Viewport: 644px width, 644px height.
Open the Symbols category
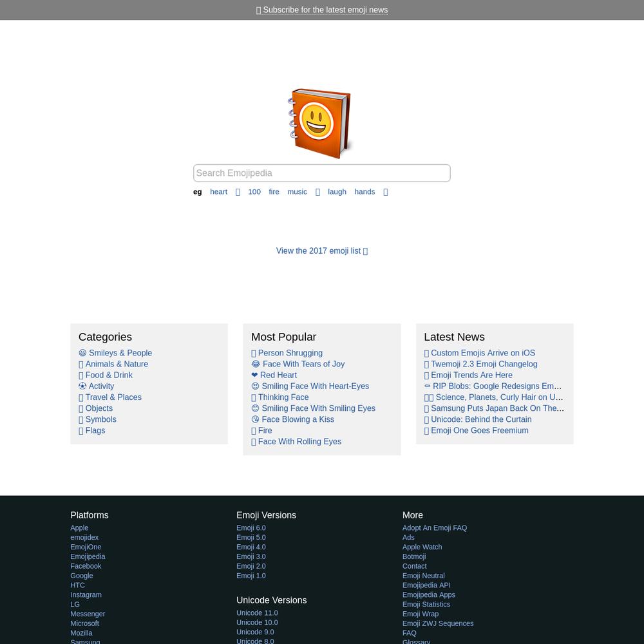(x=97, y=419)
